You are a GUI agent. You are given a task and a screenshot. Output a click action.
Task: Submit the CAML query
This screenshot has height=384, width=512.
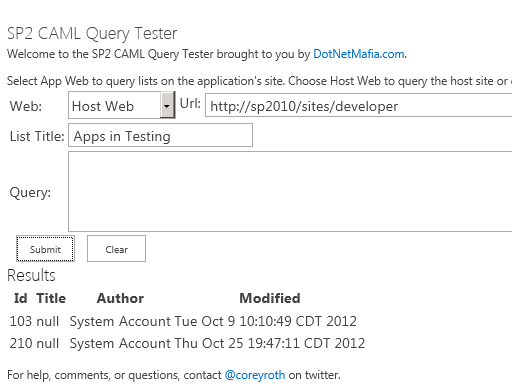coord(45,249)
